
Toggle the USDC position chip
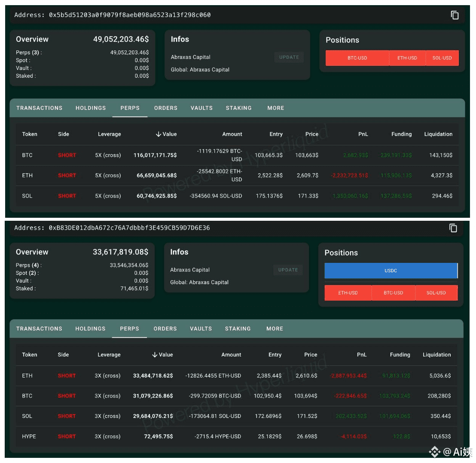point(391,271)
